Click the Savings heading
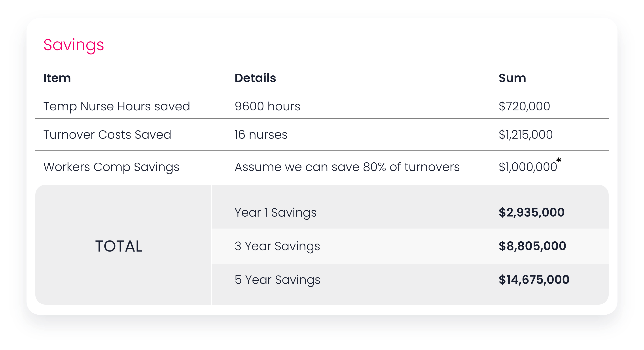This screenshot has height=350, width=644. point(74,45)
